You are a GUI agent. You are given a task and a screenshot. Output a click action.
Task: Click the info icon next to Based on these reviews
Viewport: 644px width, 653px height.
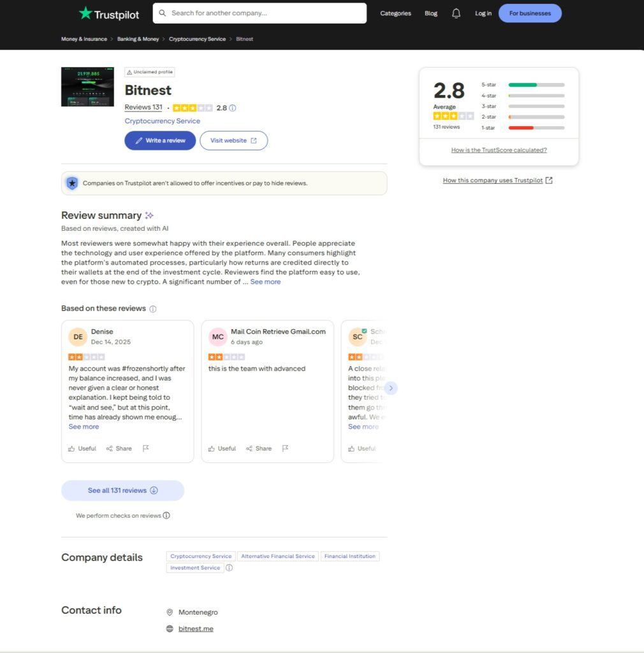point(152,309)
